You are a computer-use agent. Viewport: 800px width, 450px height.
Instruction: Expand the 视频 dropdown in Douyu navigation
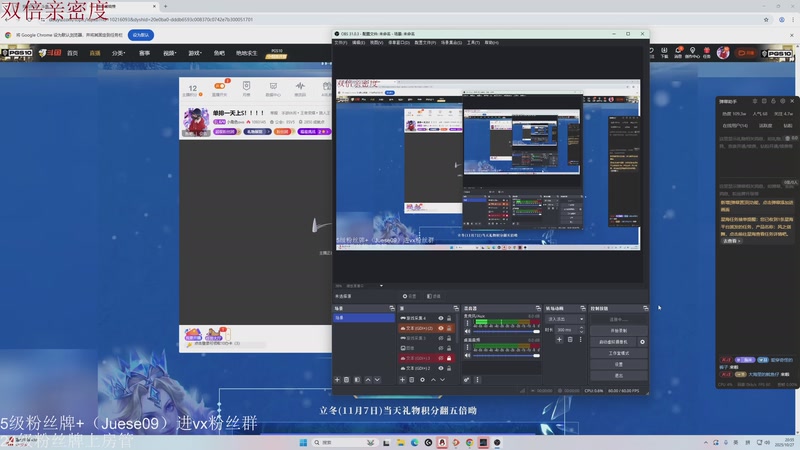point(169,53)
